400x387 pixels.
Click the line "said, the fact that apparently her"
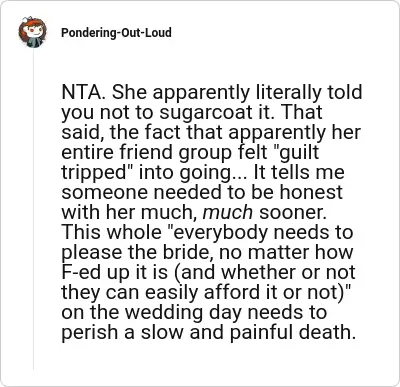[211, 133]
